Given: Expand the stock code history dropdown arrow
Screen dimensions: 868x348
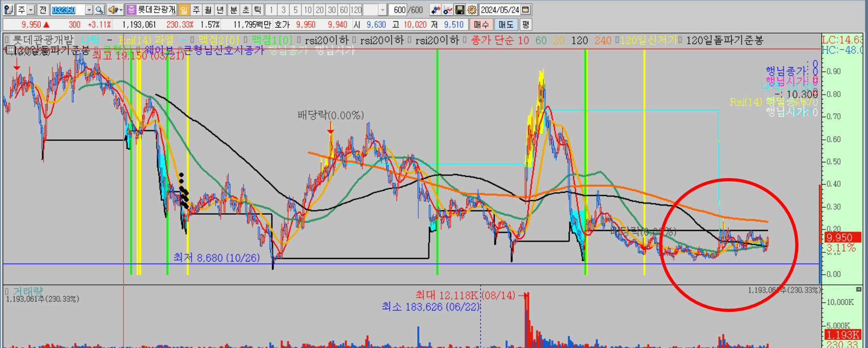Looking at the screenshot, I should coord(89,10).
